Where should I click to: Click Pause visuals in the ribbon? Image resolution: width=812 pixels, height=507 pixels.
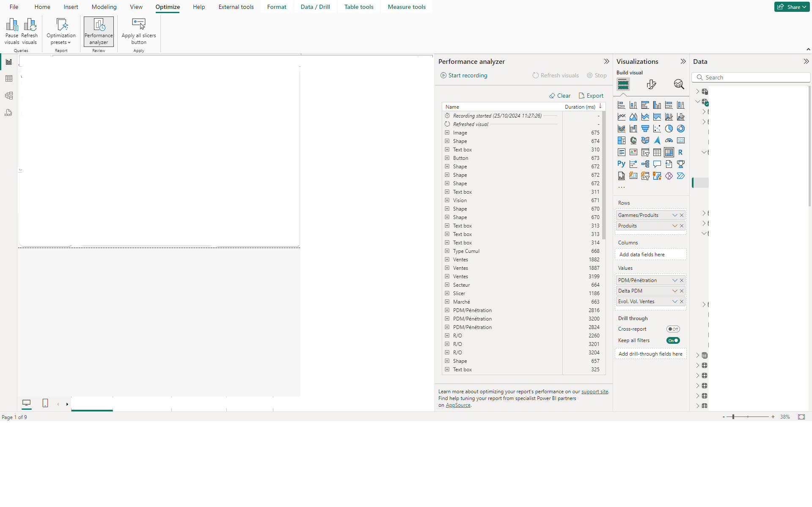point(12,31)
